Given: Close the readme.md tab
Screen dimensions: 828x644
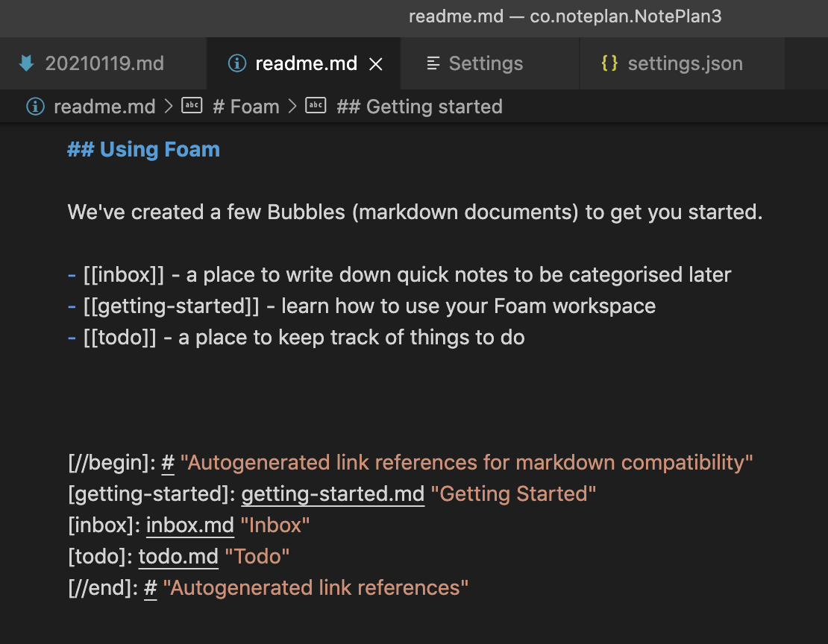Looking at the screenshot, I should pos(376,63).
